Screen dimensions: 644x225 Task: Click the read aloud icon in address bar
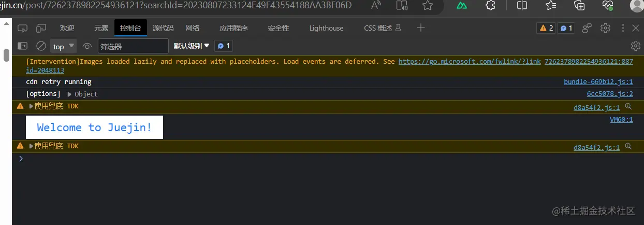click(x=376, y=5)
